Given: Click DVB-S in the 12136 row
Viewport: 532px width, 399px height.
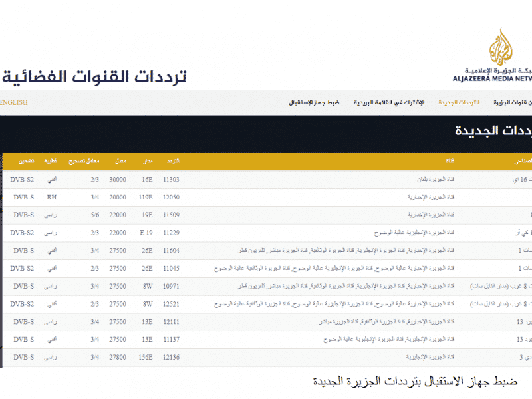Looking at the screenshot, I should click(24, 357).
